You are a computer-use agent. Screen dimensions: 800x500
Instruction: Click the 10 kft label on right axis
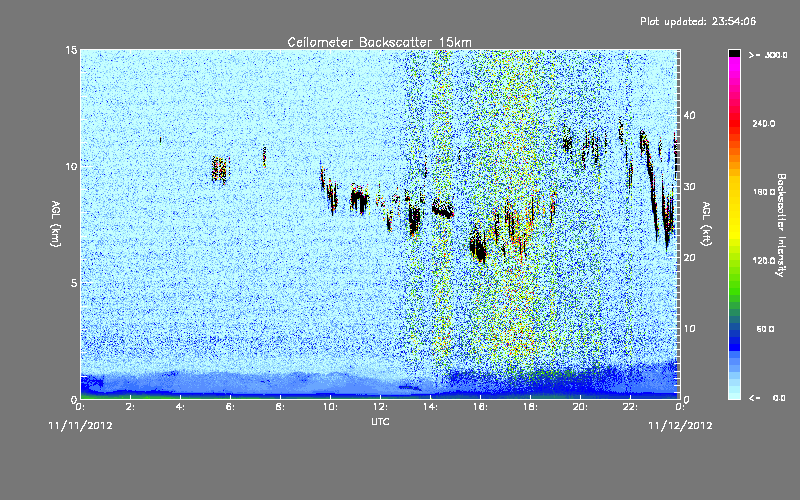click(x=689, y=329)
